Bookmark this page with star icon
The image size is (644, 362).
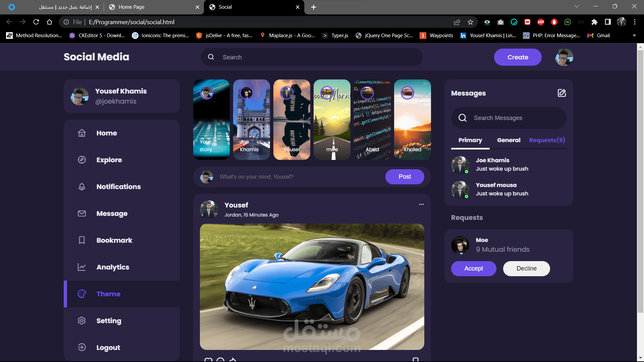pyautogui.click(x=470, y=22)
